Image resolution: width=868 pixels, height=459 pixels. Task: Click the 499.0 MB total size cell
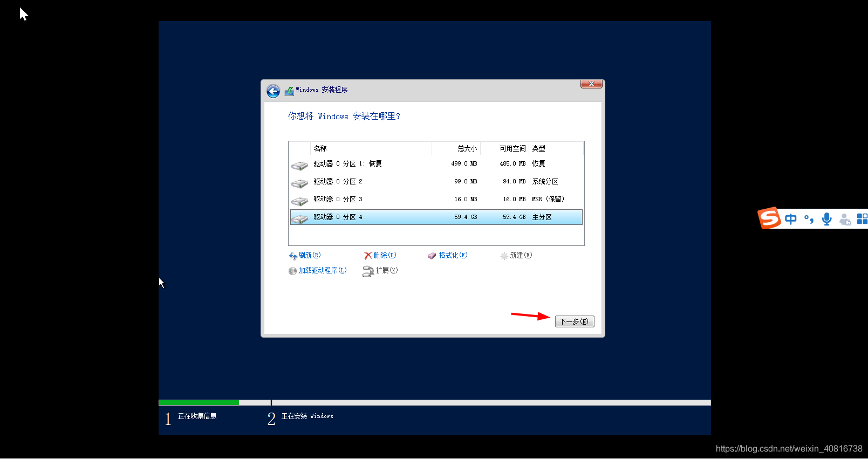pyautogui.click(x=464, y=164)
